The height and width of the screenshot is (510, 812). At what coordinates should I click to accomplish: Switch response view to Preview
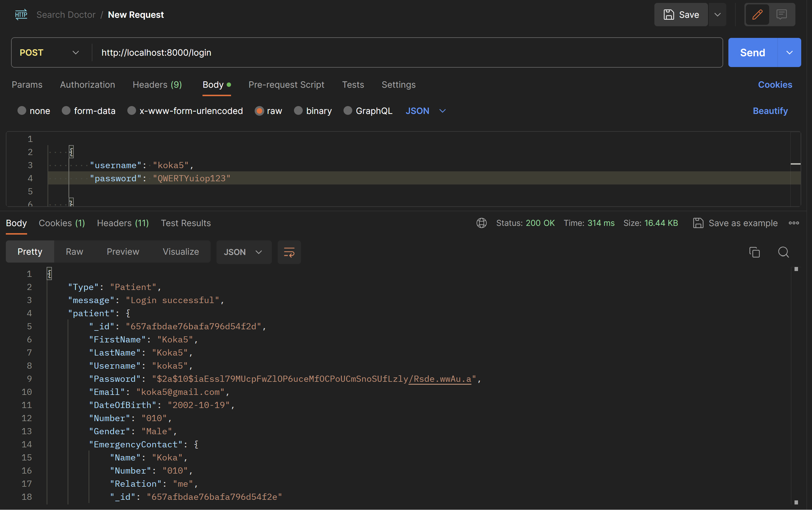click(x=123, y=252)
